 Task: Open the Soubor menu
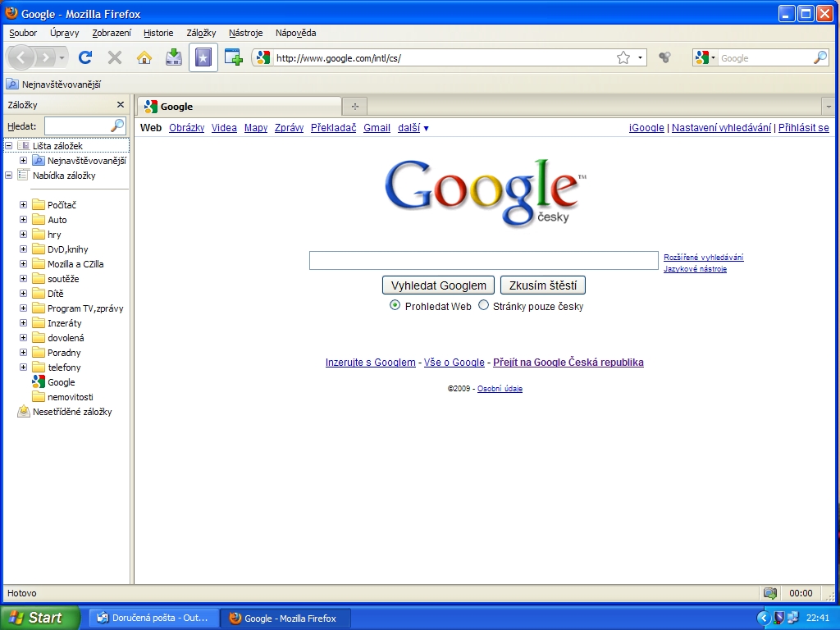(23, 33)
